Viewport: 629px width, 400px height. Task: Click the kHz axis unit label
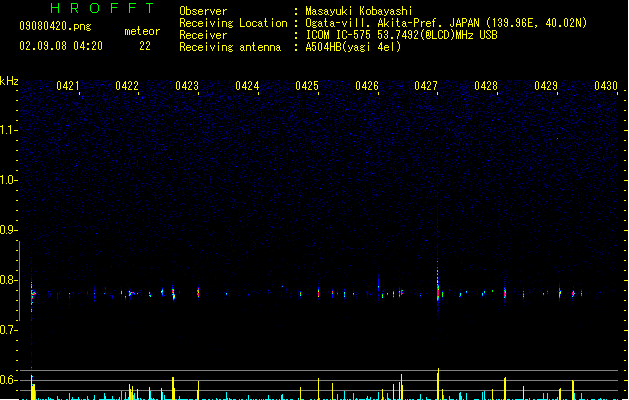click(9, 81)
